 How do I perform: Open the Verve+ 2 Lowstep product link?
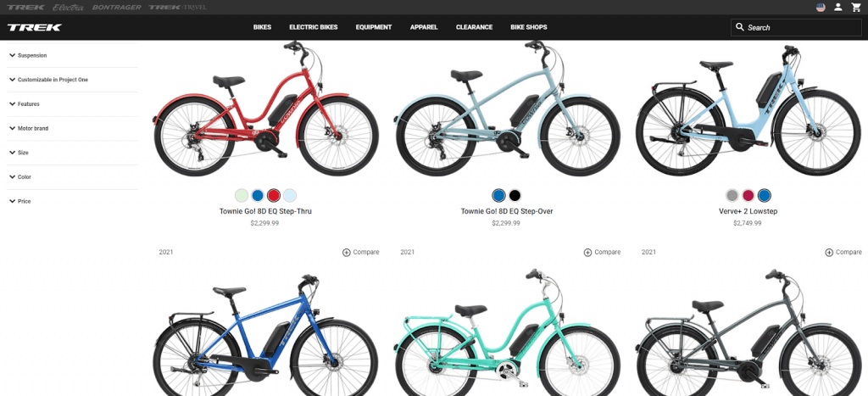748,212
